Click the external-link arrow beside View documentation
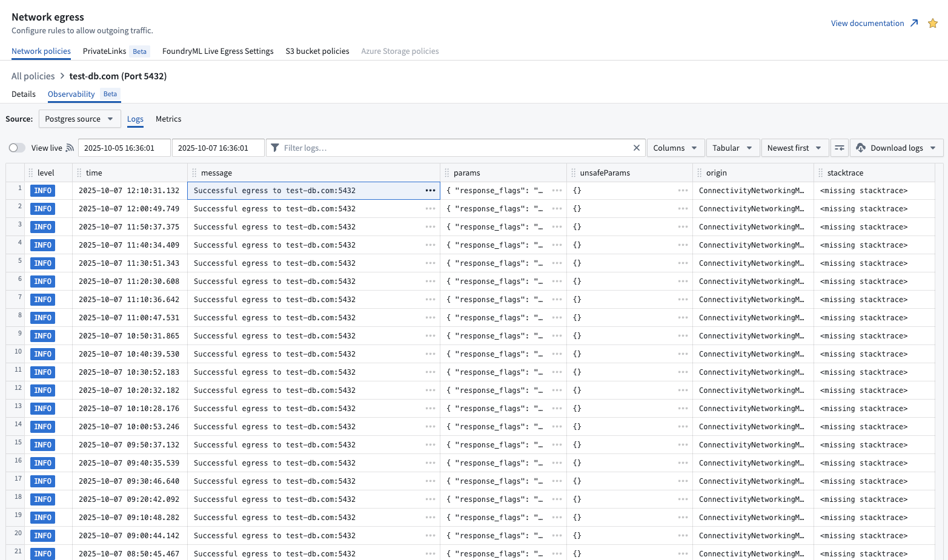Screen dimensions: 948x560 [915, 22]
